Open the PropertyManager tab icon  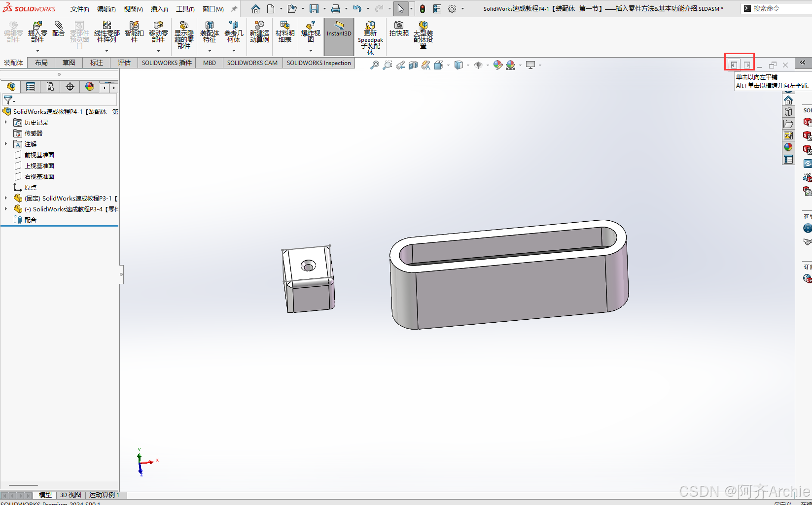coord(31,87)
